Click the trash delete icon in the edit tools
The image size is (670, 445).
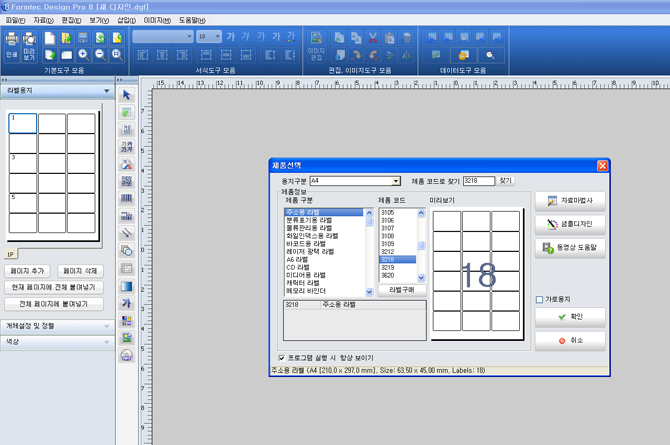(x=406, y=38)
